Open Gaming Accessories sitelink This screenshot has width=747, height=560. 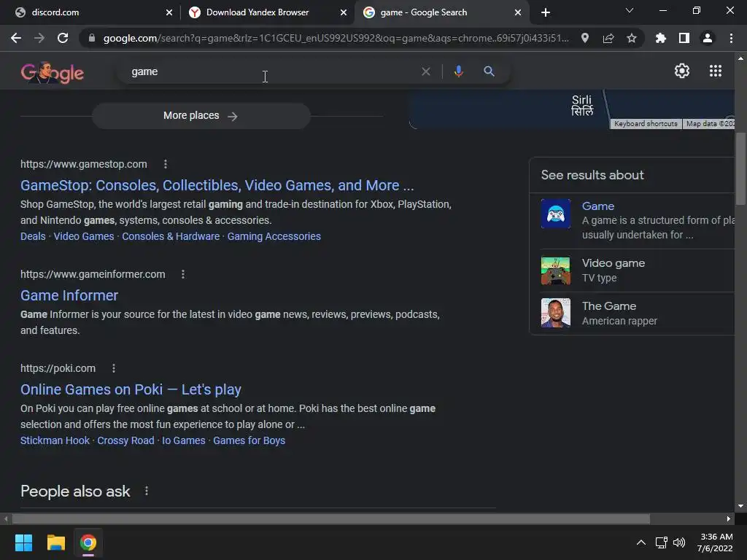[274, 236]
